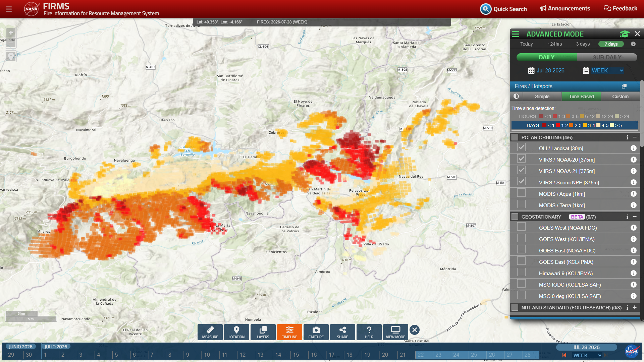Switch to the Simple color mode tab
This screenshot has width=644, height=362.
point(542,97)
